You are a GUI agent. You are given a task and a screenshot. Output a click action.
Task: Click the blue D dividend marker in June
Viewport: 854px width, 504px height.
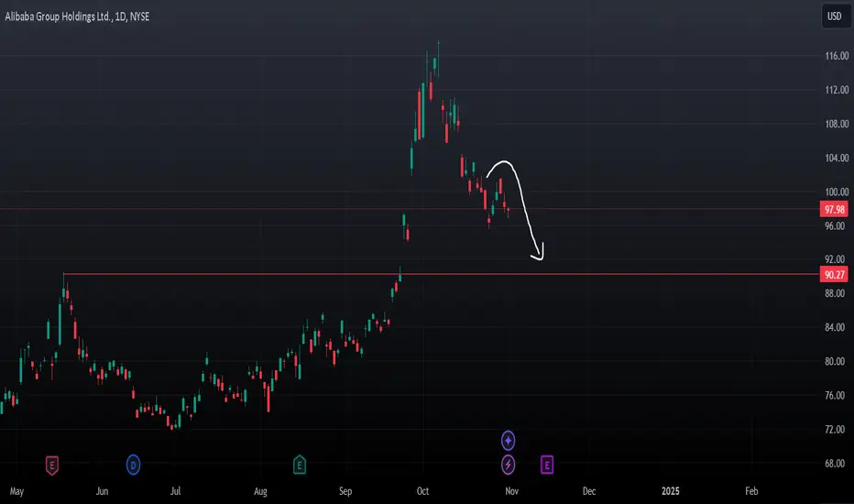(134, 466)
